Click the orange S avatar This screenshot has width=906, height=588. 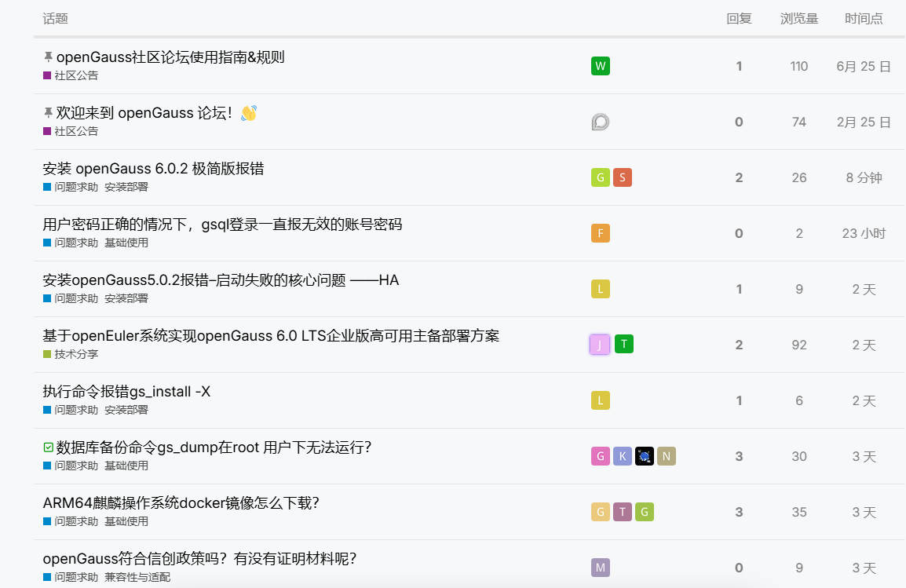tap(622, 177)
